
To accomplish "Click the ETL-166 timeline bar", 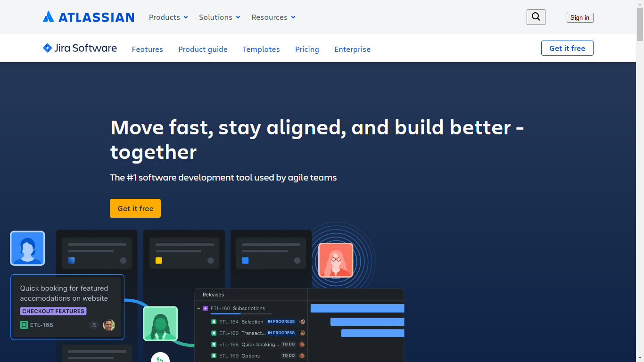I will point(372,333).
